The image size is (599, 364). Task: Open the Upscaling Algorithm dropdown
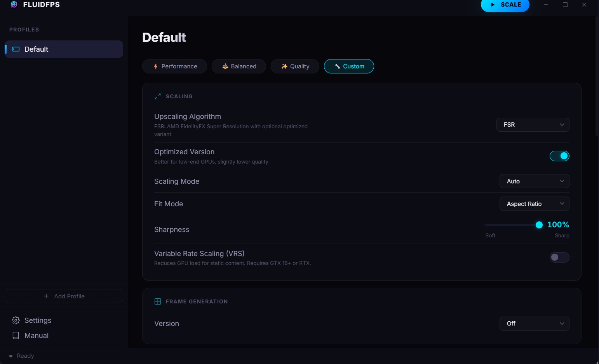tap(533, 124)
